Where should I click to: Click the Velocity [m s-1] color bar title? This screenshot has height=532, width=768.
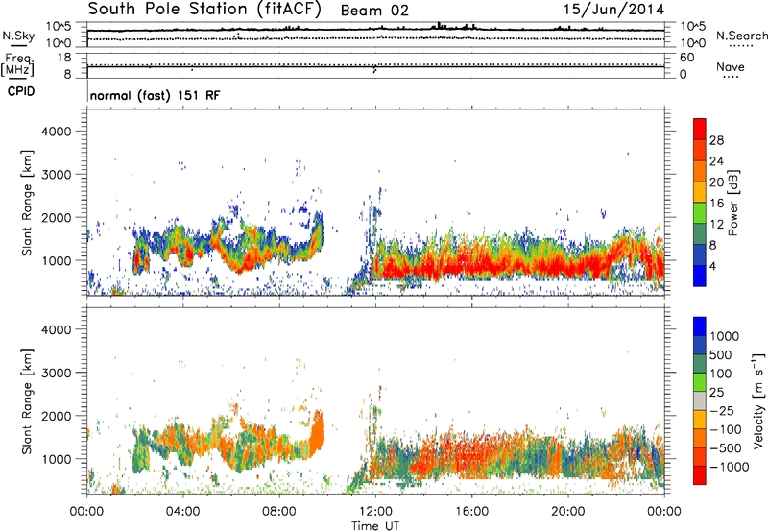758,400
